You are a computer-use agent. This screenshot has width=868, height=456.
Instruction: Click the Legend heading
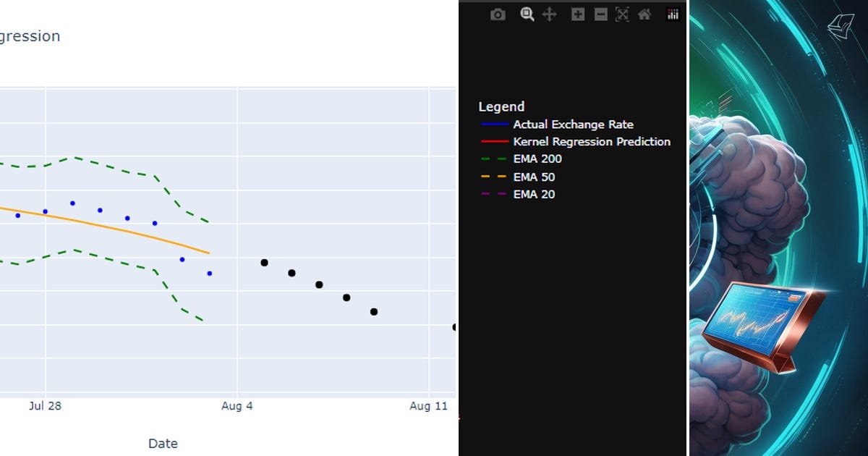(x=501, y=106)
